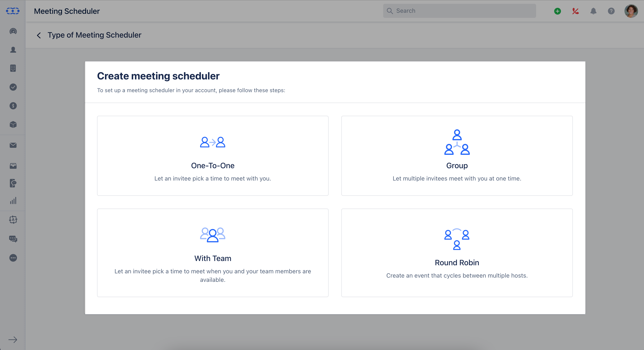
Task: Click the more options ellipsis icon
Action: (13, 258)
